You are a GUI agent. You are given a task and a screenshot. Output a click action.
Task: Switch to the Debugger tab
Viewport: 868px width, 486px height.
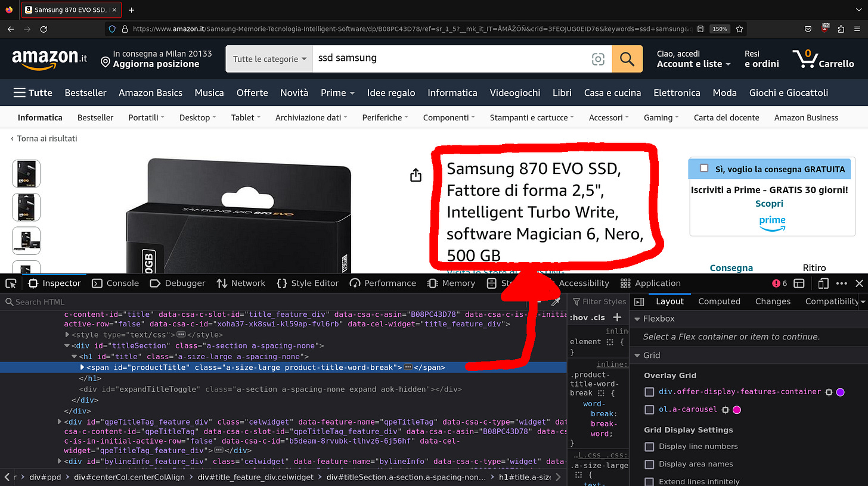tap(178, 283)
